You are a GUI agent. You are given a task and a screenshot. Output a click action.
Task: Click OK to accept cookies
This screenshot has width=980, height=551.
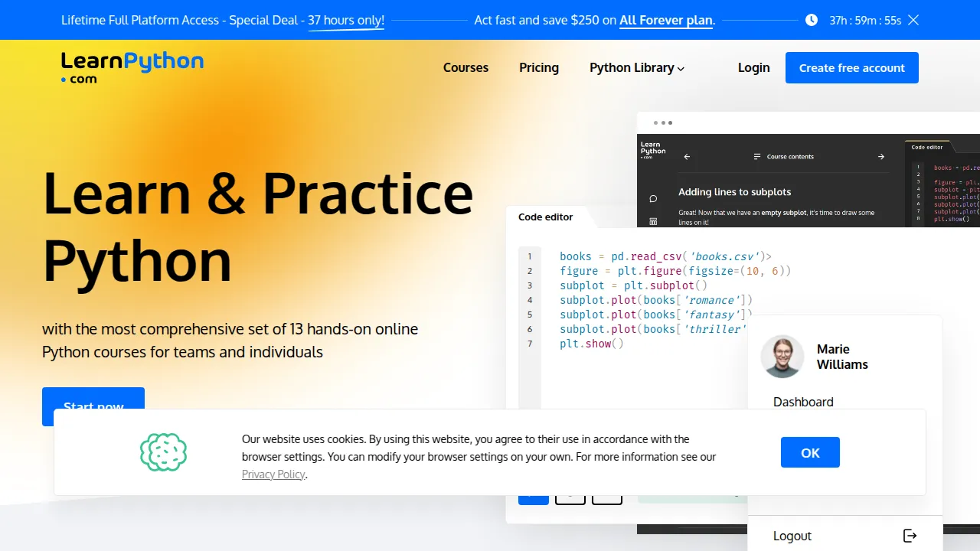(x=810, y=452)
